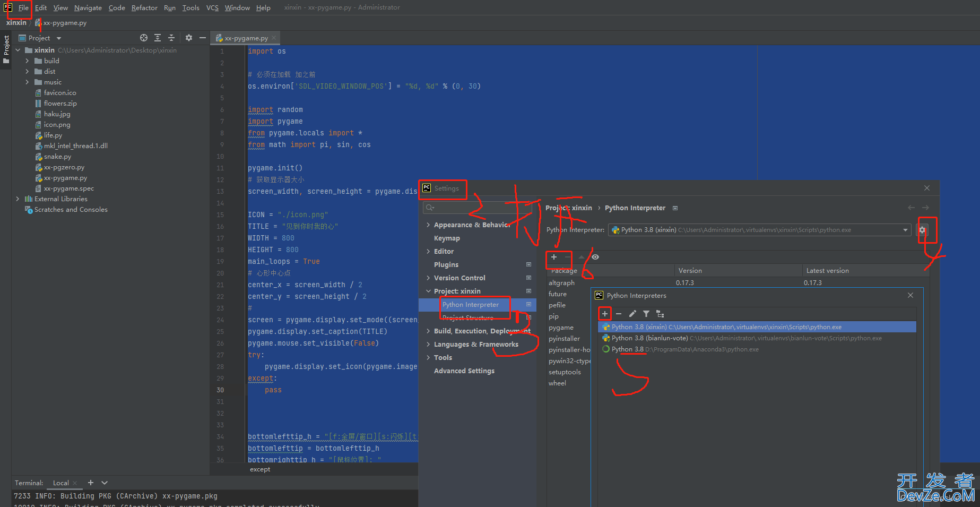980x507 pixels.
Task: Hide the Project panel with minus icon
Action: coord(203,38)
